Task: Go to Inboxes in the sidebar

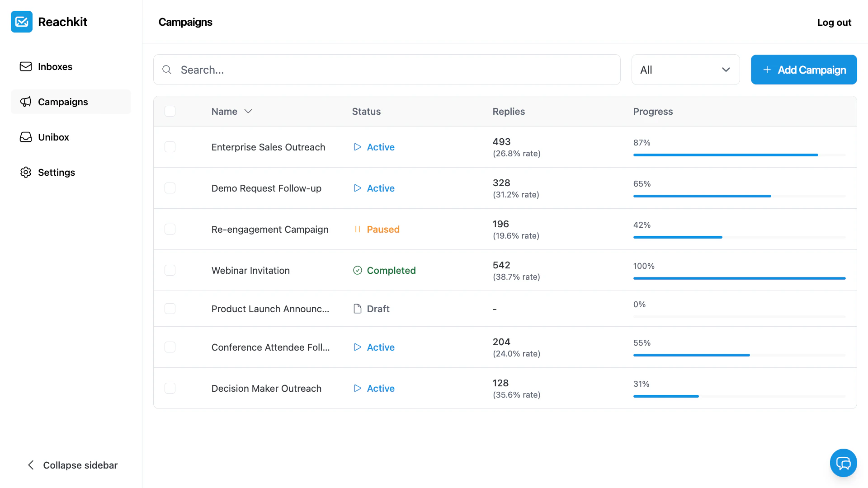Action: click(55, 67)
